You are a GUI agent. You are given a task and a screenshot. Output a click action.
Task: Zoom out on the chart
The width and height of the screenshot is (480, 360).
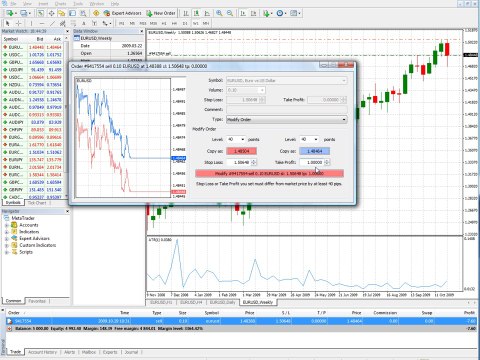[x=230, y=13]
